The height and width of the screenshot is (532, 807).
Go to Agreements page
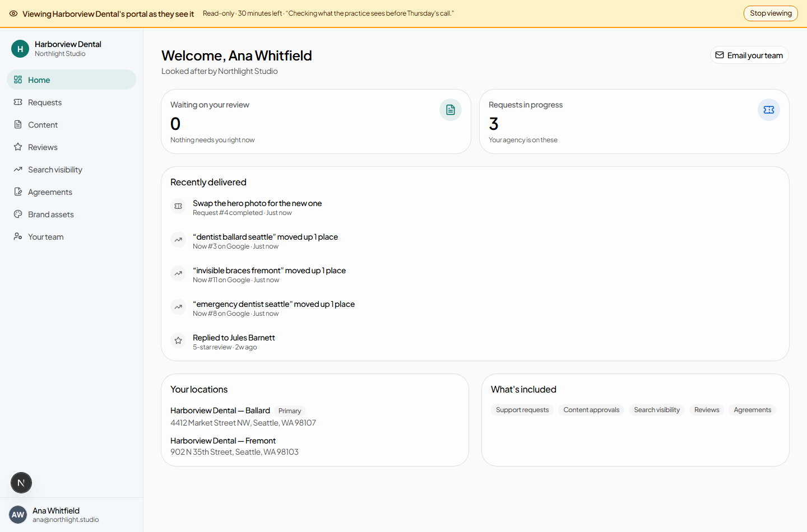71,192
